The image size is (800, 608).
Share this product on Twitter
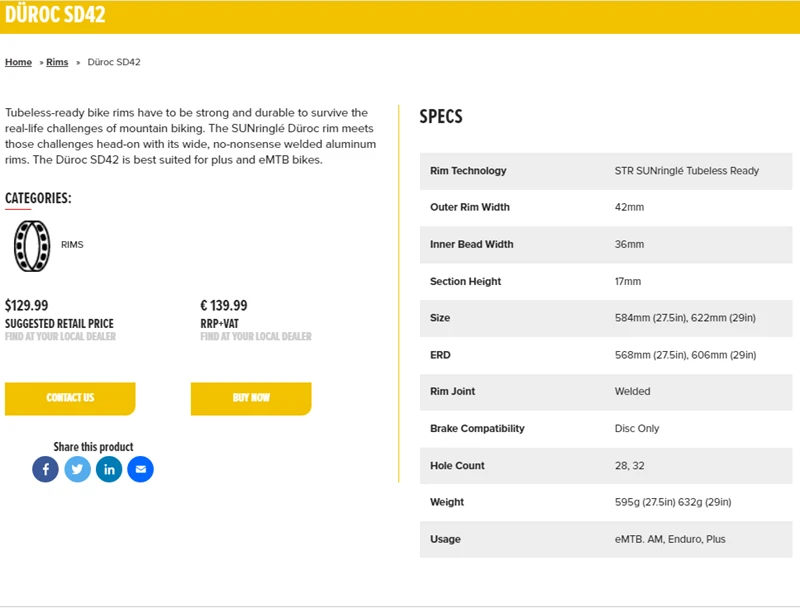point(78,469)
